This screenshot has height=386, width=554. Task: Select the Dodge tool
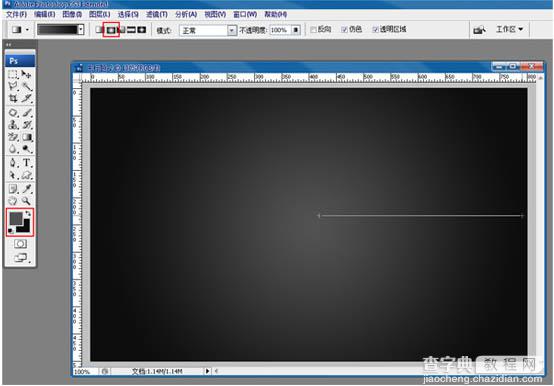[26, 149]
